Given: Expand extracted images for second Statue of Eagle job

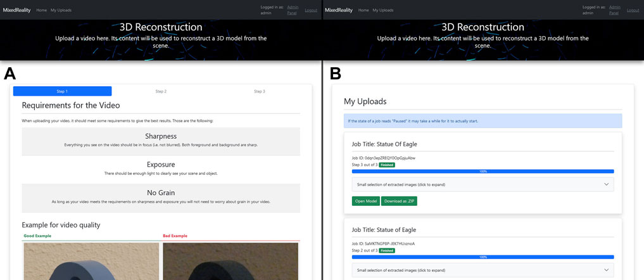Looking at the screenshot, I should point(483,270).
